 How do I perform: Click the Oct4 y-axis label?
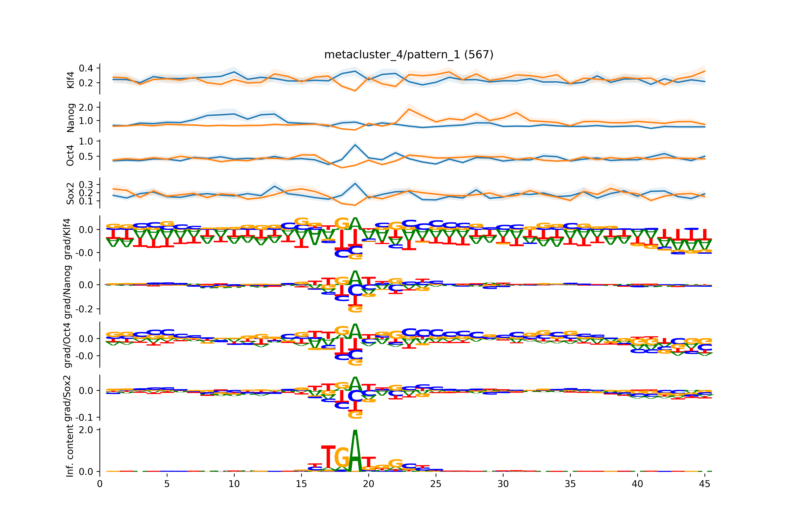[70, 155]
